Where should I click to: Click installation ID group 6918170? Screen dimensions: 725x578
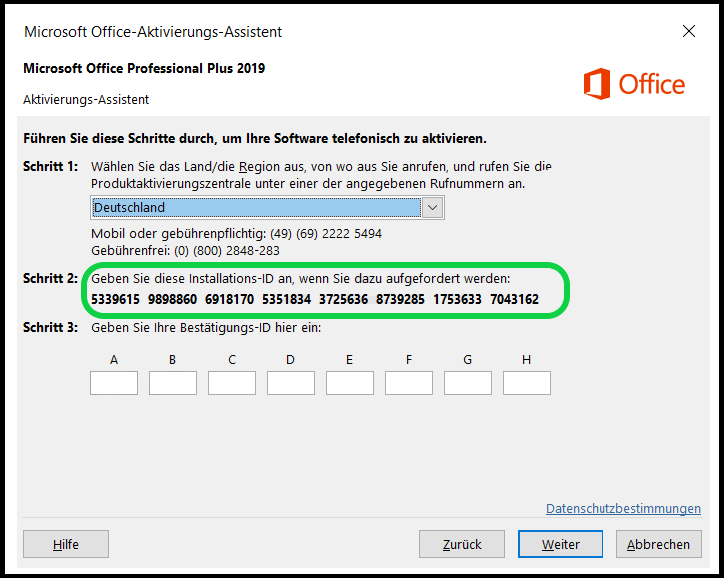(229, 300)
